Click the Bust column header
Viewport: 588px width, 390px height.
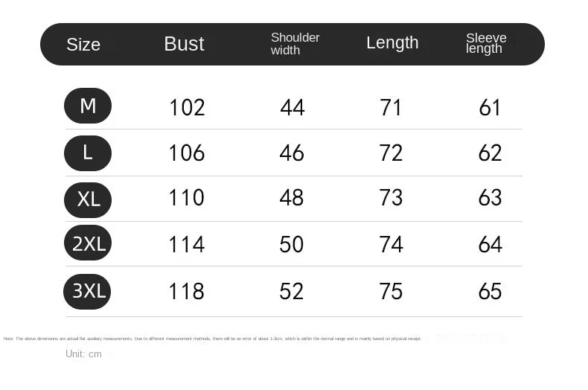point(184,44)
